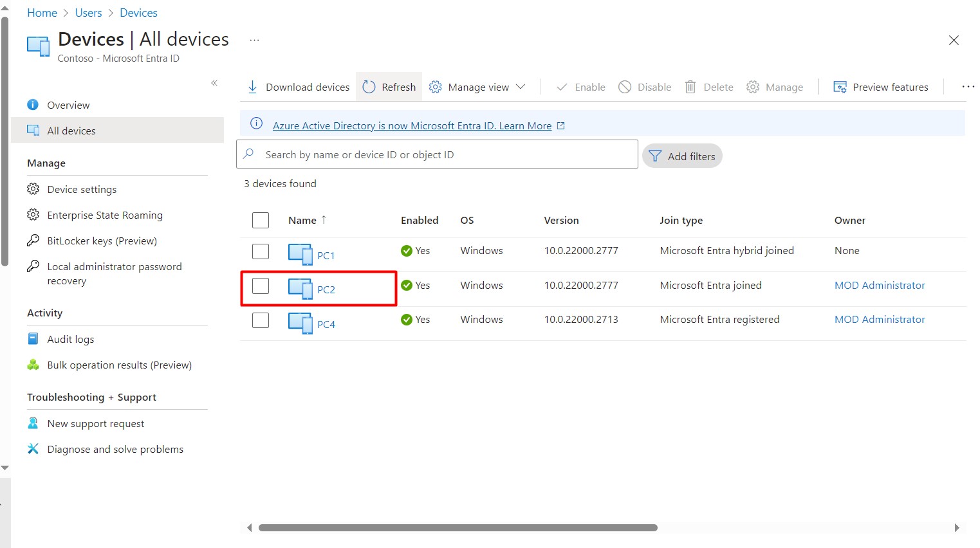Viewport: 980px width, 548px height.
Task: Click the Enterprise State Roaming gear icon
Action: click(x=33, y=214)
